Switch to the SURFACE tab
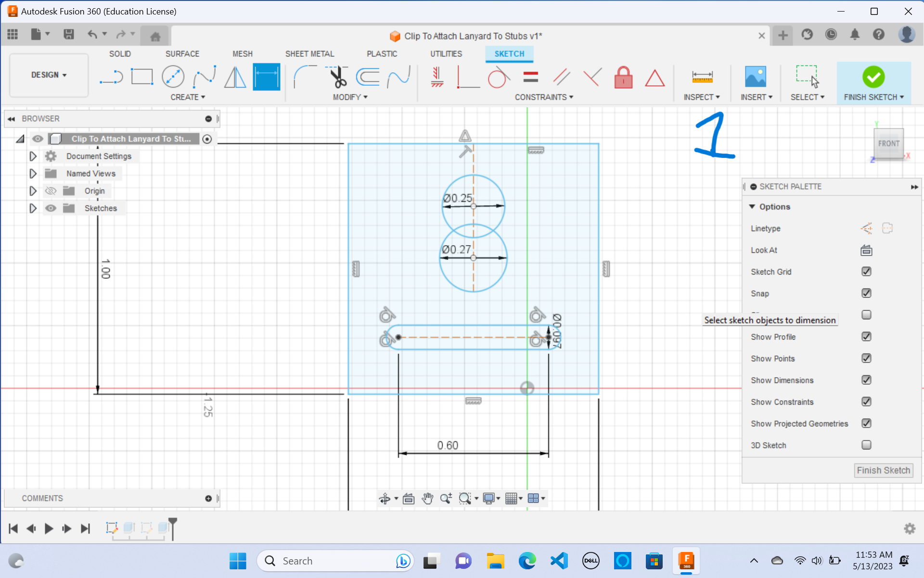Screen dimensions: 924x578 click(182, 54)
